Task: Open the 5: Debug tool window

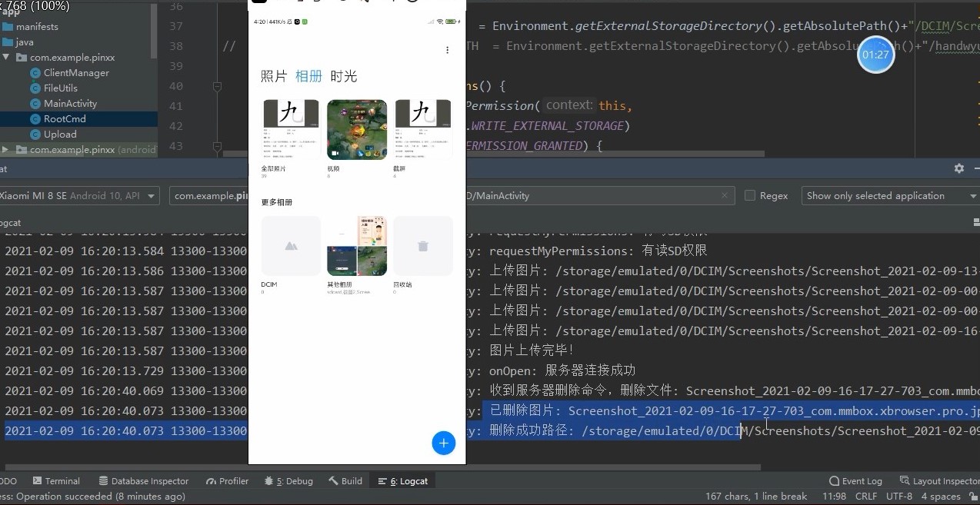Action: [x=288, y=480]
